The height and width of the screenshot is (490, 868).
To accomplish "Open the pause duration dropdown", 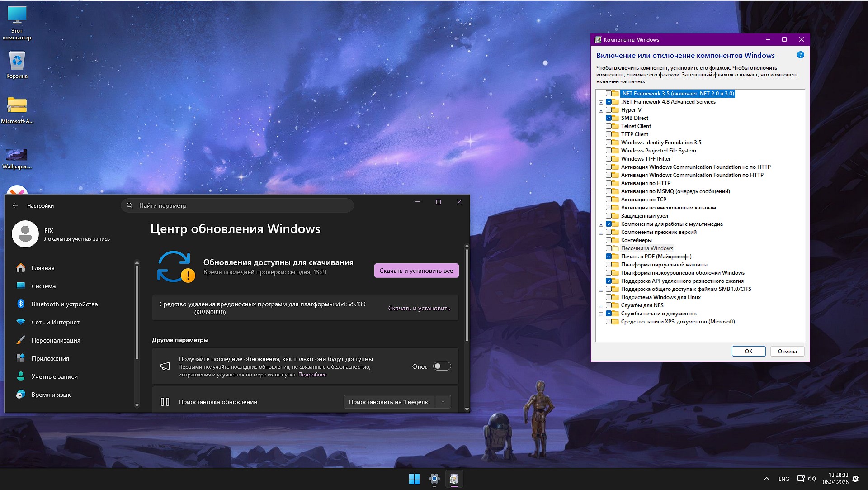I will tap(443, 401).
